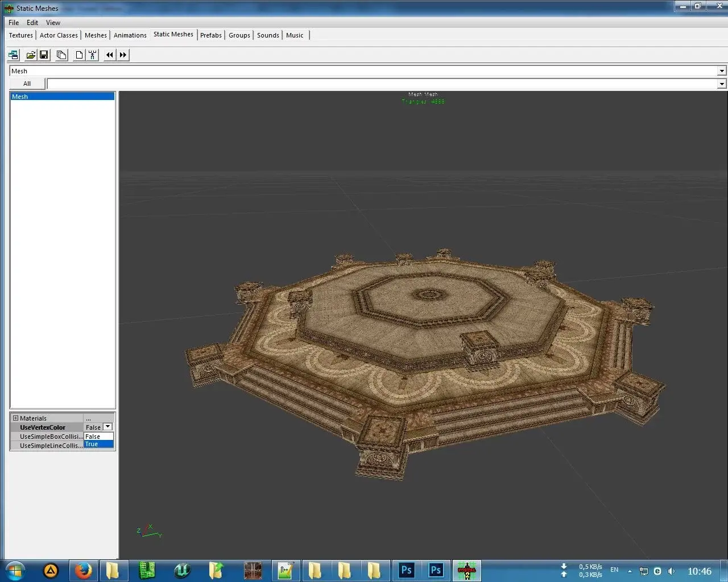This screenshot has width=728, height=582.
Task: Click the network speed meter in taskbar
Action: point(582,571)
